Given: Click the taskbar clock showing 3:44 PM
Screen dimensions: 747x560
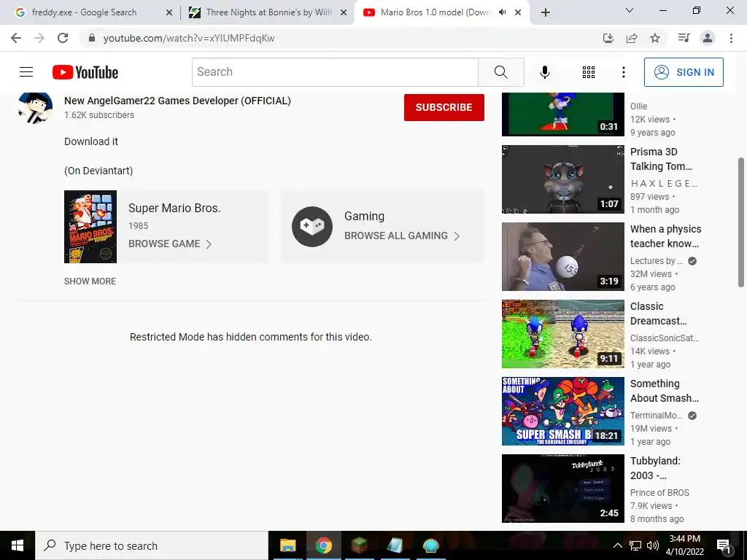Looking at the screenshot, I should click(x=684, y=545).
